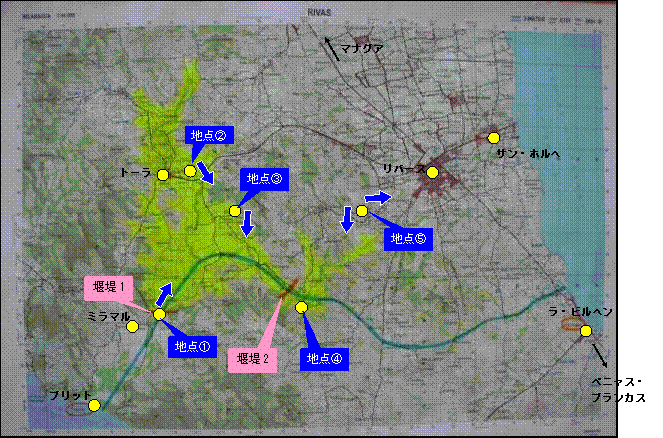Click the blue arrow pointing right near 地点⑤
Screen dimensions: 663x438
(x=378, y=199)
